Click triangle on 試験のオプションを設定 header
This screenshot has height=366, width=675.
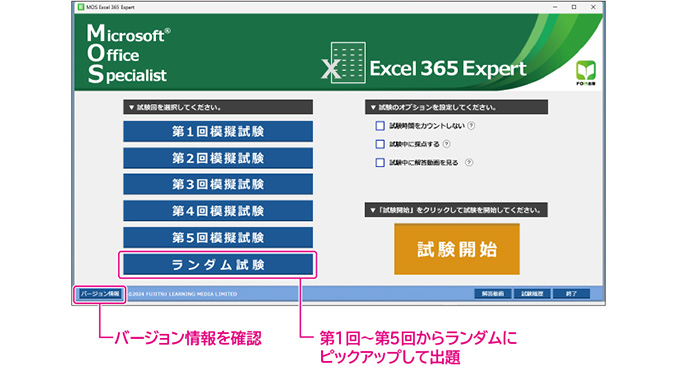[373, 108]
